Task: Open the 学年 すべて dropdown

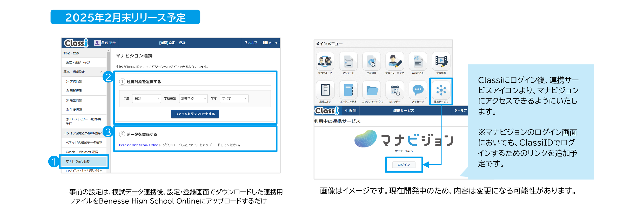Action: 234,98
